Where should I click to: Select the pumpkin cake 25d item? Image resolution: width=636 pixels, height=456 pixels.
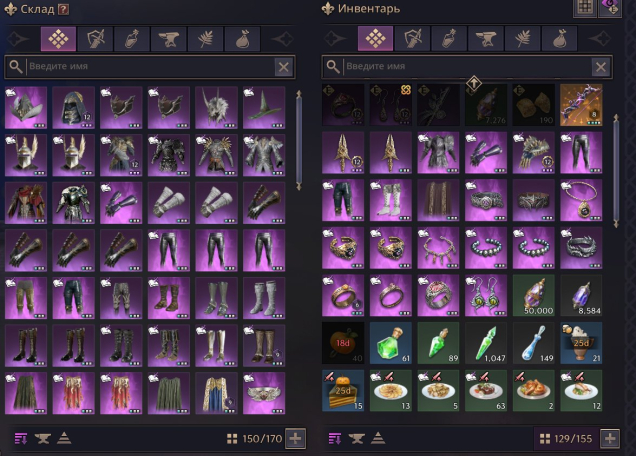[x=343, y=391]
